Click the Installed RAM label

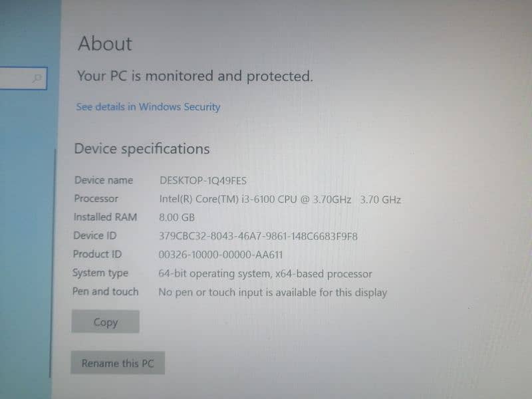tap(105, 217)
